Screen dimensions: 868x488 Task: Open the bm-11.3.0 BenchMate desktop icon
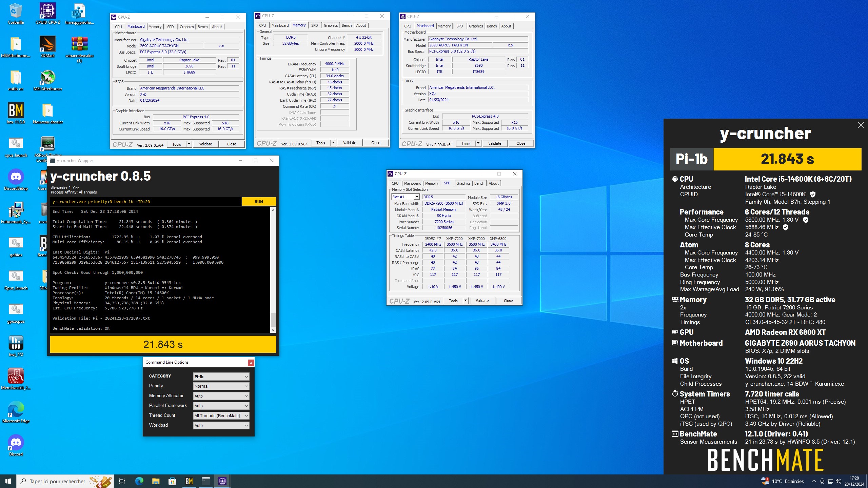[x=16, y=114]
